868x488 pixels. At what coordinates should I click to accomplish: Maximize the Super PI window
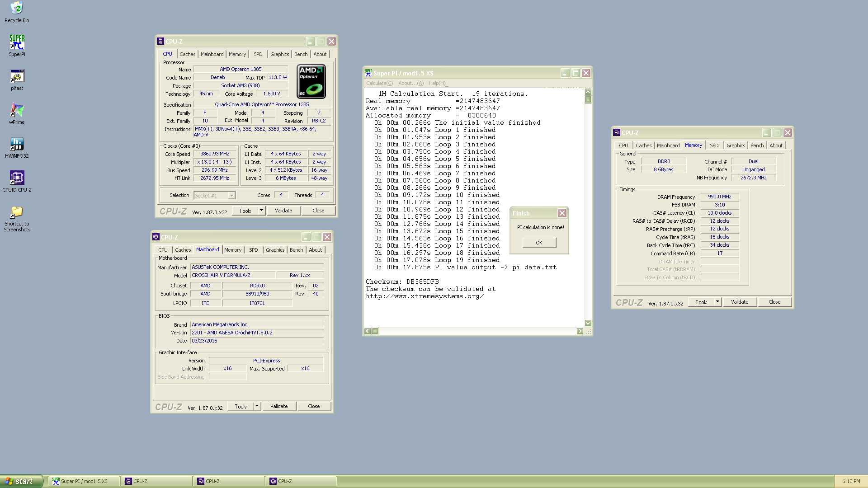point(576,73)
